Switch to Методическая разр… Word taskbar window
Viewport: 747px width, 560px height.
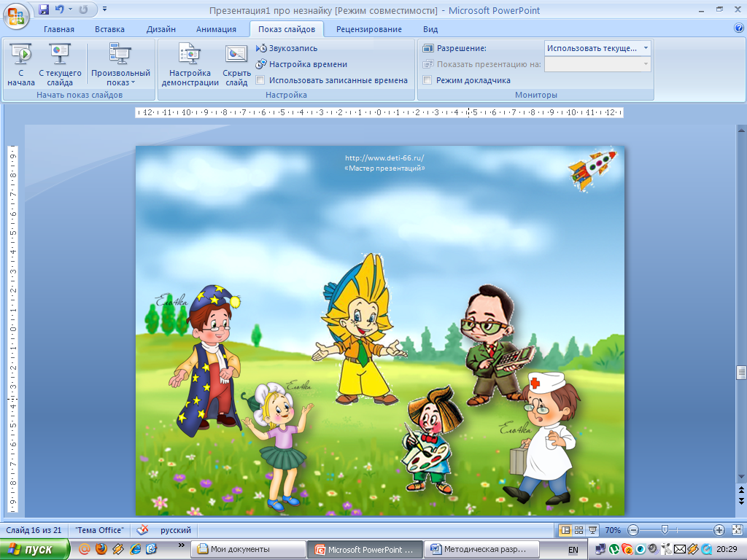481,550
